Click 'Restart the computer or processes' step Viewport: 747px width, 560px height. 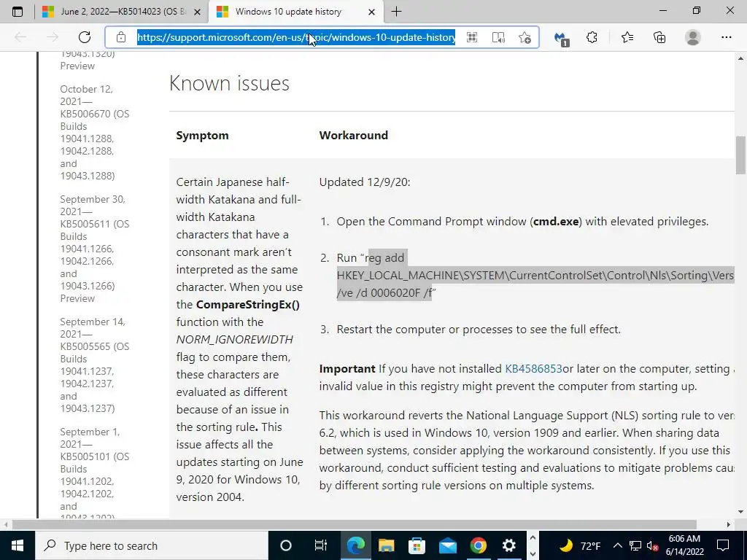(479, 329)
